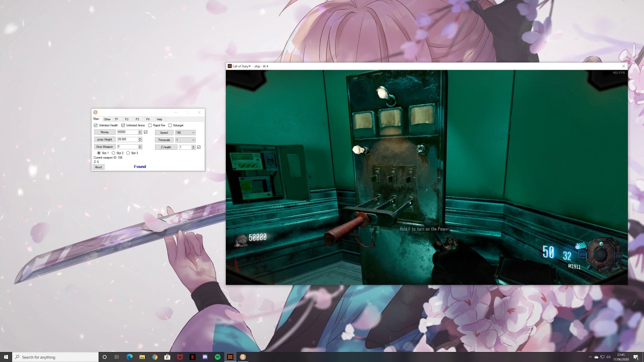Click Jump Height spinner arrows
Image resolution: width=644 pixels, height=362 pixels.
coord(140,139)
